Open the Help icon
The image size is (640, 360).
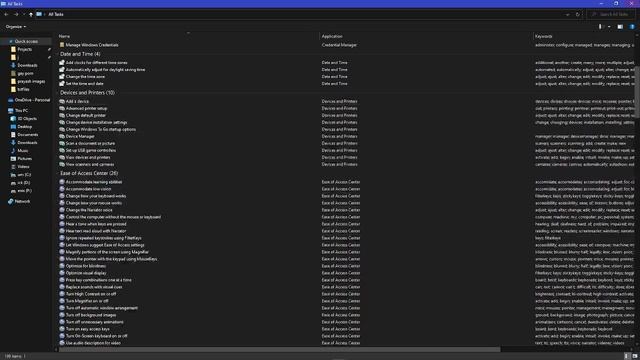point(632,27)
